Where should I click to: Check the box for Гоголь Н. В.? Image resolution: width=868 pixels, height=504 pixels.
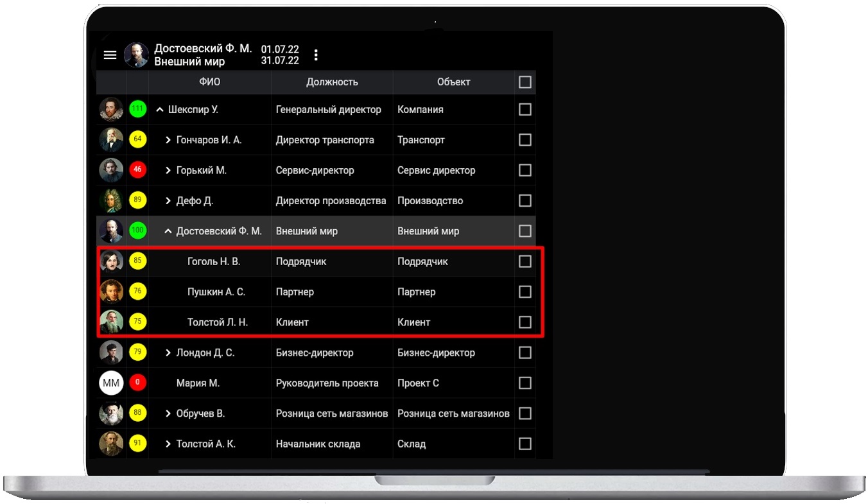525,261
